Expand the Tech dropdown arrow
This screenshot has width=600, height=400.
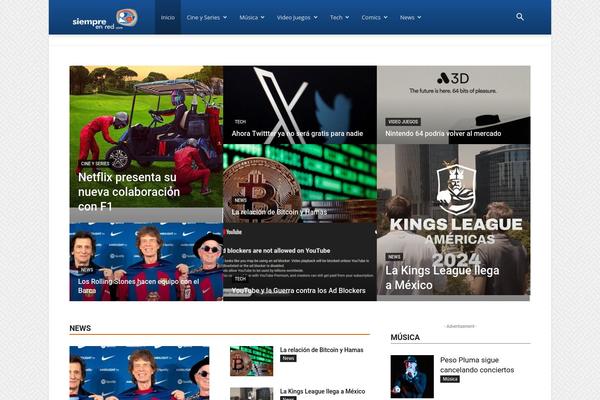pyautogui.click(x=347, y=17)
